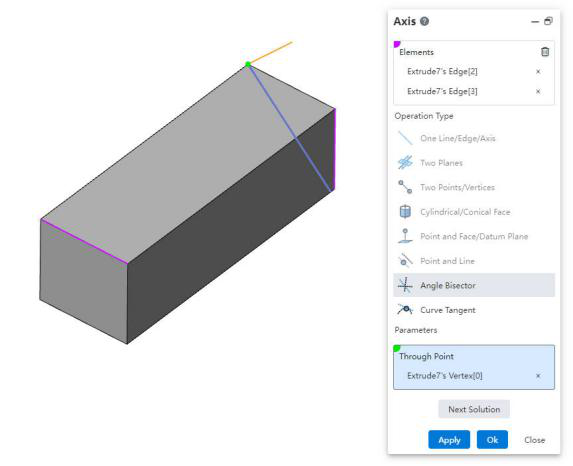The image size is (573, 466).
Task: Remove Extrude7's Edge[3] from the elements
Action: tap(538, 91)
